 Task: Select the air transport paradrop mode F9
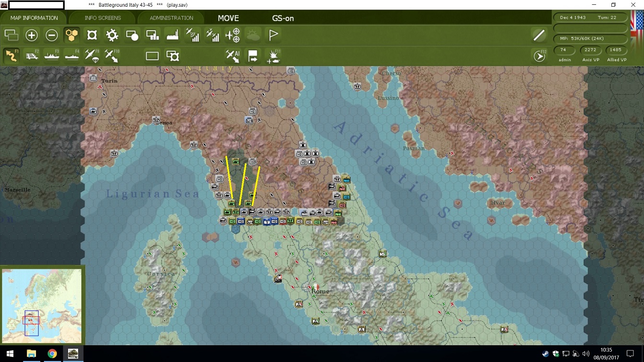pos(92,56)
